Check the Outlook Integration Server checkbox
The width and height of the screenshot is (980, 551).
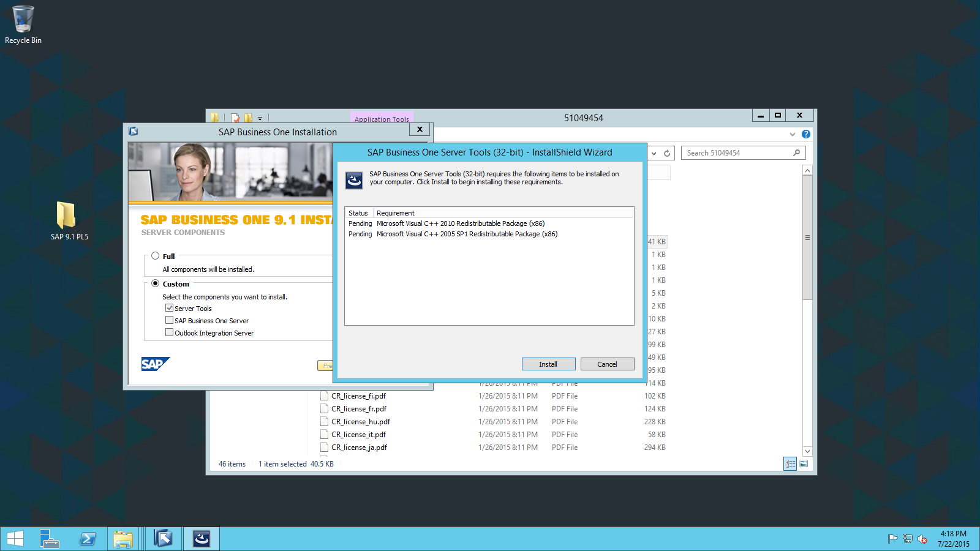pos(169,332)
